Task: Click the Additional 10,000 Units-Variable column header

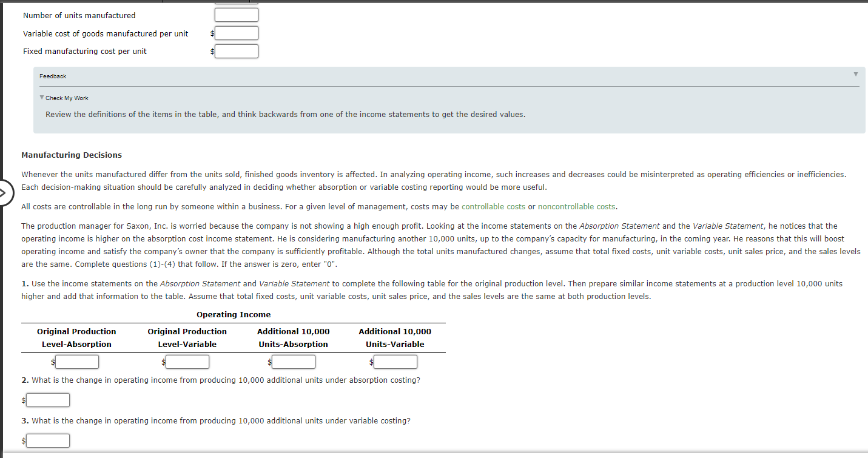Action: (395, 338)
